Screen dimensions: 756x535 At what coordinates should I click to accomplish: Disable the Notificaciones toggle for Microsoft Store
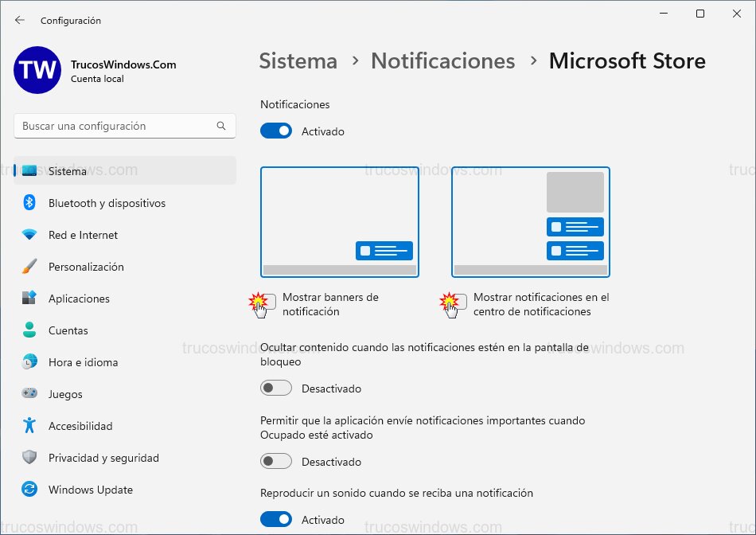pyautogui.click(x=276, y=131)
